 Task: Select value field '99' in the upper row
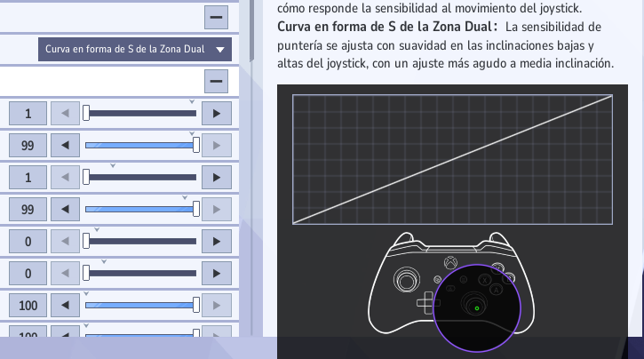(28, 146)
